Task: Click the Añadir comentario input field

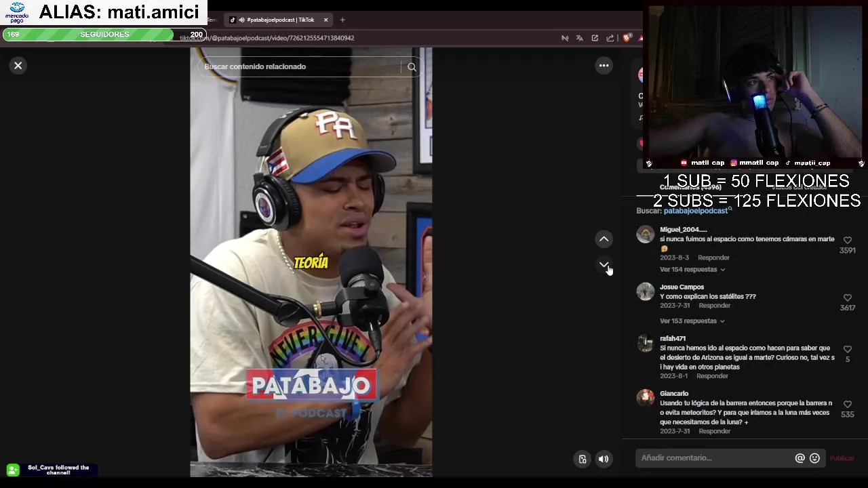Action: [x=715, y=458]
